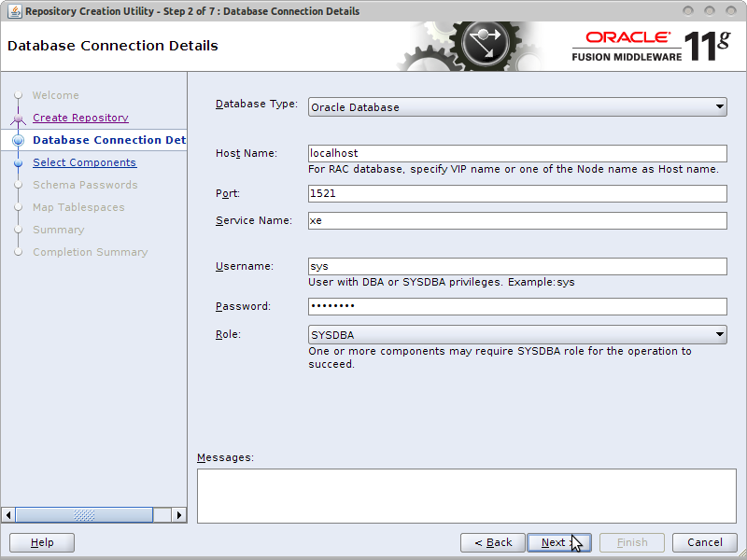The image size is (747, 560).
Task: Click the Oracle Fusion Middleware 11g logo
Action: click(x=651, y=46)
